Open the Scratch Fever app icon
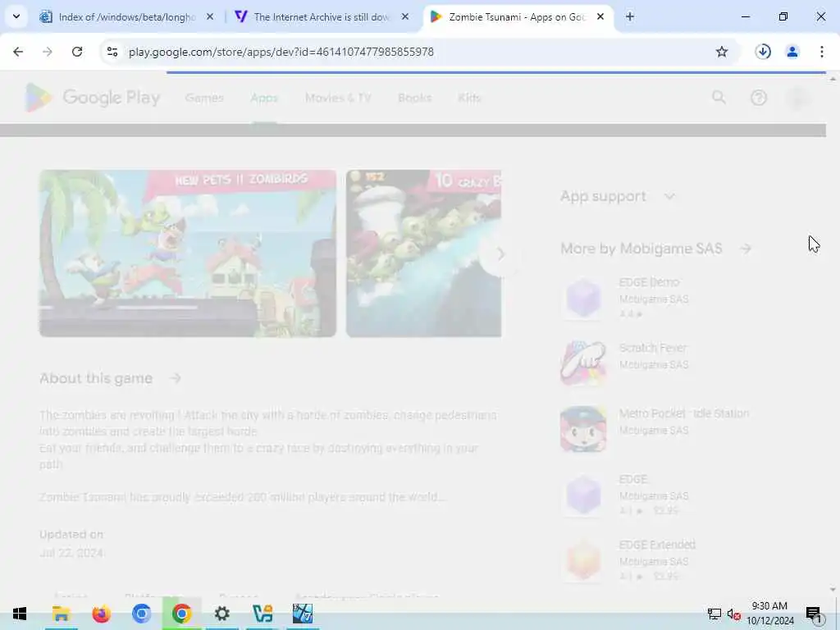 point(583,363)
